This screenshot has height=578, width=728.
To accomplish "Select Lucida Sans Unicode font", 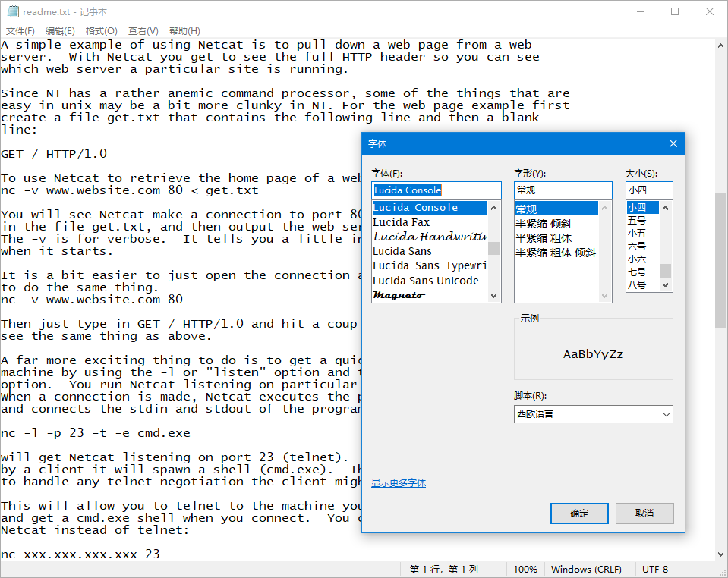I will click(430, 281).
